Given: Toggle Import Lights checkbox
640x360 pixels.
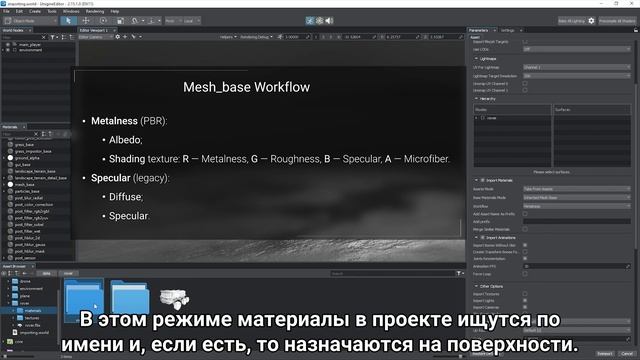Looking at the screenshot, I should tap(525, 301).
